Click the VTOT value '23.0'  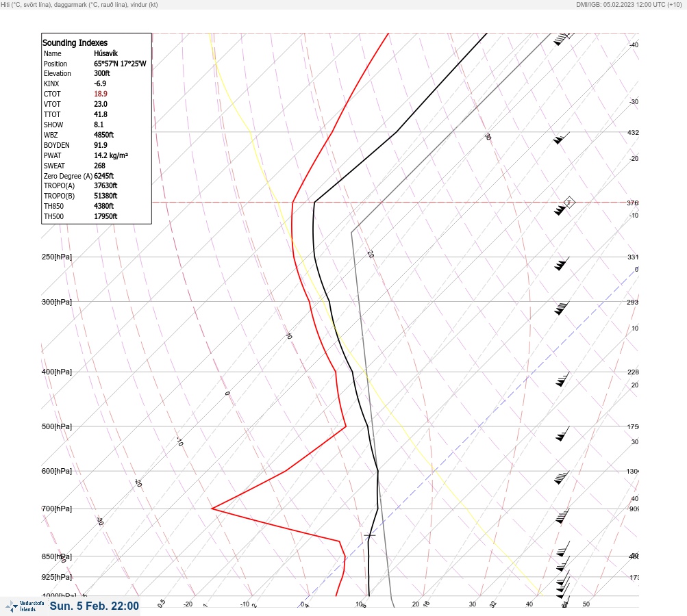coord(100,104)
